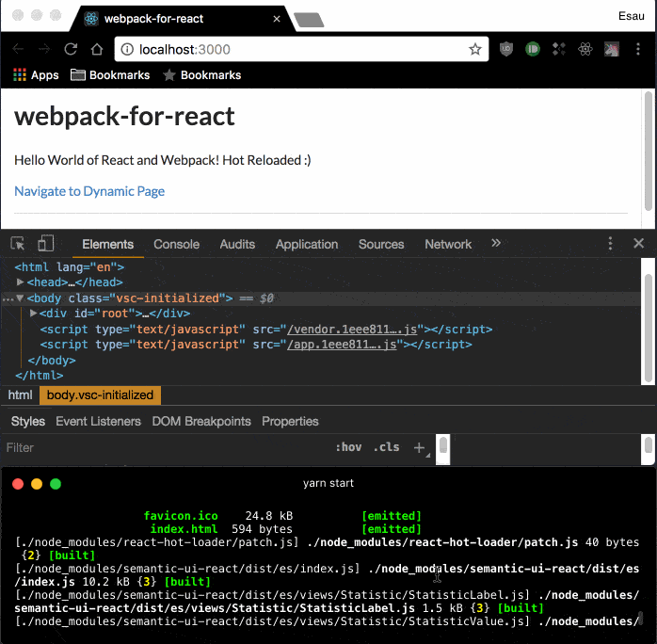This screenshot has width=657, height=644.
Task: Bookmark this page with the star icon
Action: point(475,49)
